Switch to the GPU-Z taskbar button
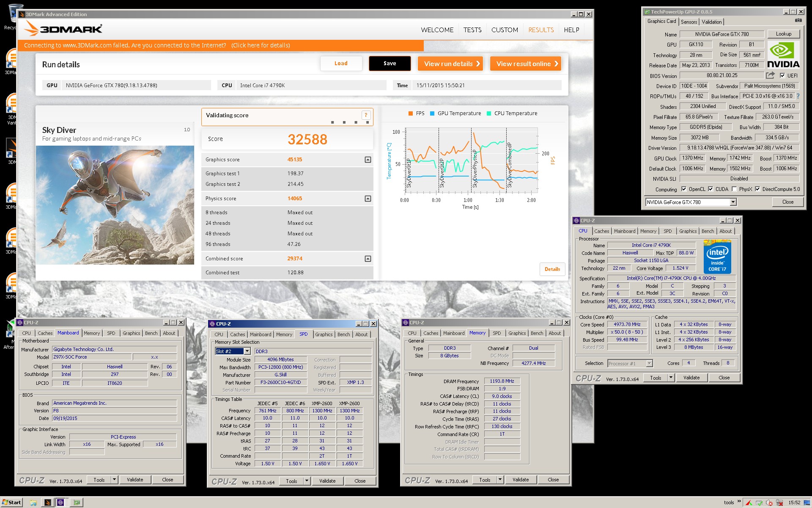Screen dimensions: 812x508 pyautogui.click(x=77, y=502)
